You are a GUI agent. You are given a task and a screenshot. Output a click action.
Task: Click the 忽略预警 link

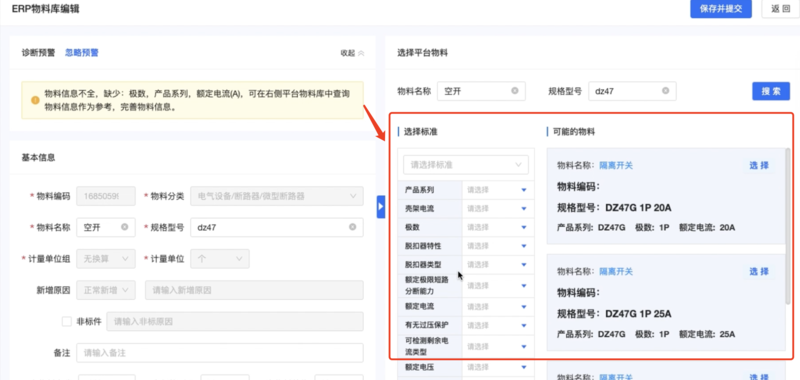82,53
